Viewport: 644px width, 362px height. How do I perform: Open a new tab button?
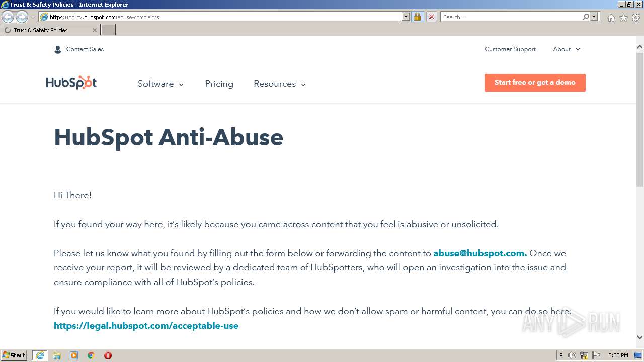[108, 30]
